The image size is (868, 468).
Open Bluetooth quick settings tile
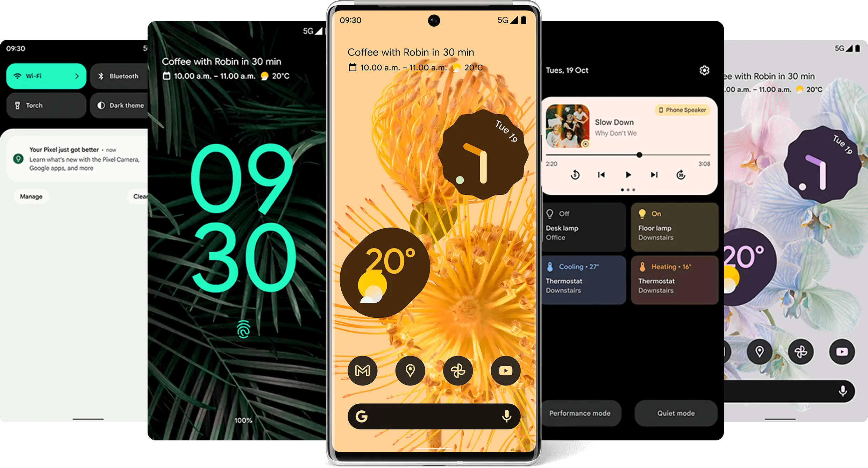click(117, 75)
